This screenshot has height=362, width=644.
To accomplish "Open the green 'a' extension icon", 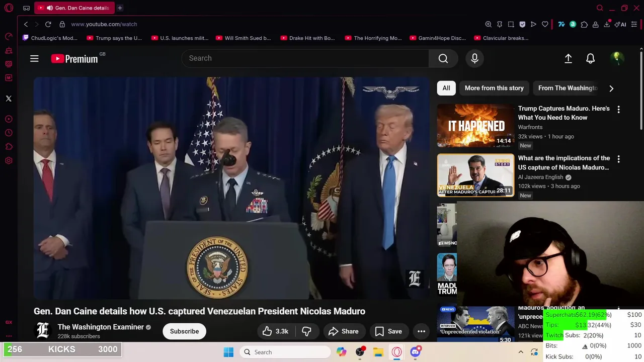I will coord(573,24).
